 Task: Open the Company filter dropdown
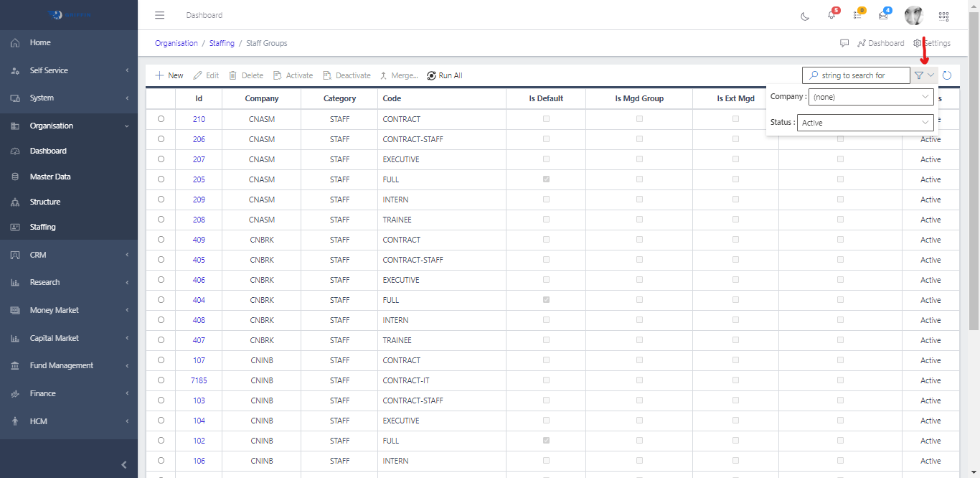(870, 97)
